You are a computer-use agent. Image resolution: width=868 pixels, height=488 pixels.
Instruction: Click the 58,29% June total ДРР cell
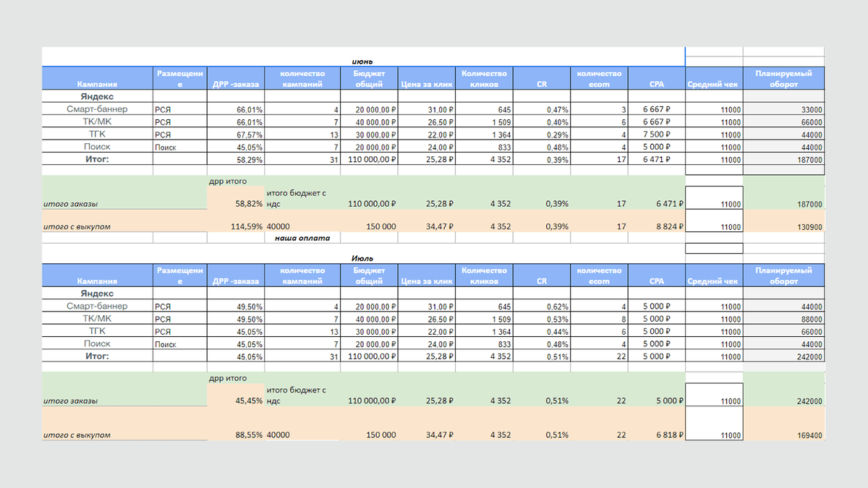236,160
